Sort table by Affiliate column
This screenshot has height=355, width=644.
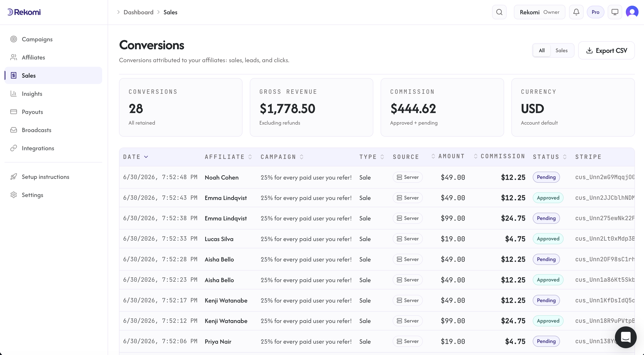pyautogui.click(x=228, y=157)
